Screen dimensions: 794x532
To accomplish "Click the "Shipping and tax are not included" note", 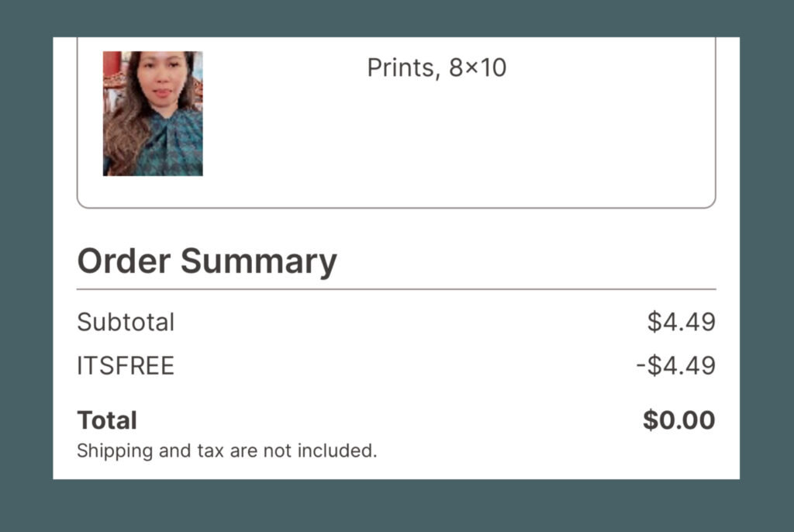I will click(x=227, y=451).
